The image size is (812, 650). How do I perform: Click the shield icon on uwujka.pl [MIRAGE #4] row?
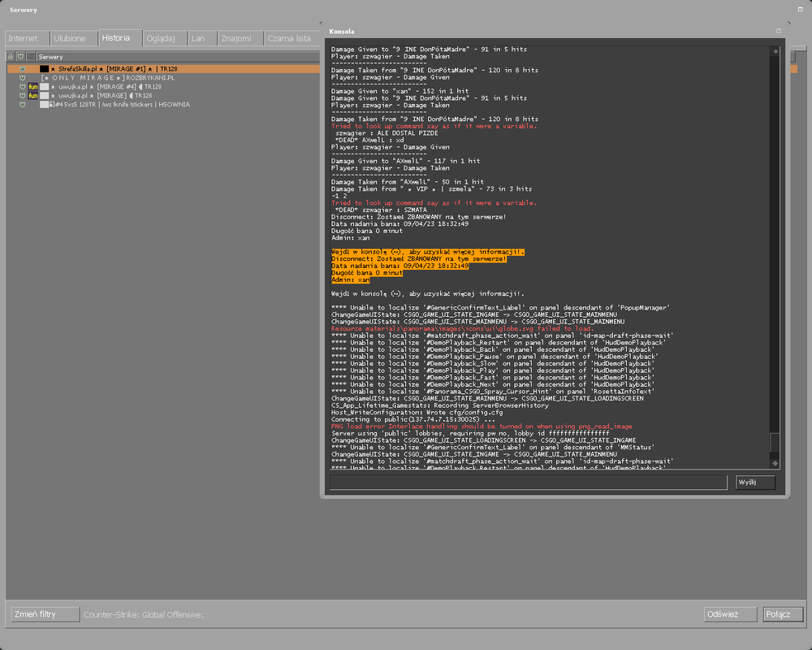22,87
